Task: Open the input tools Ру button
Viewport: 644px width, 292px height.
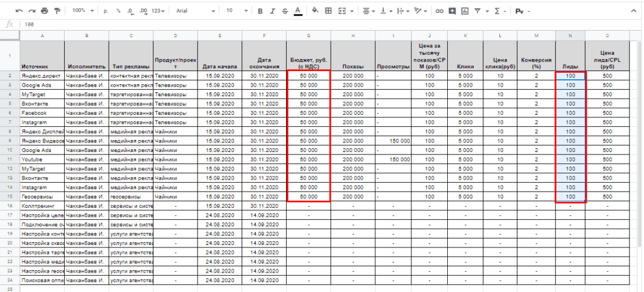Action: pyautogui.click(x=519, y=11)
